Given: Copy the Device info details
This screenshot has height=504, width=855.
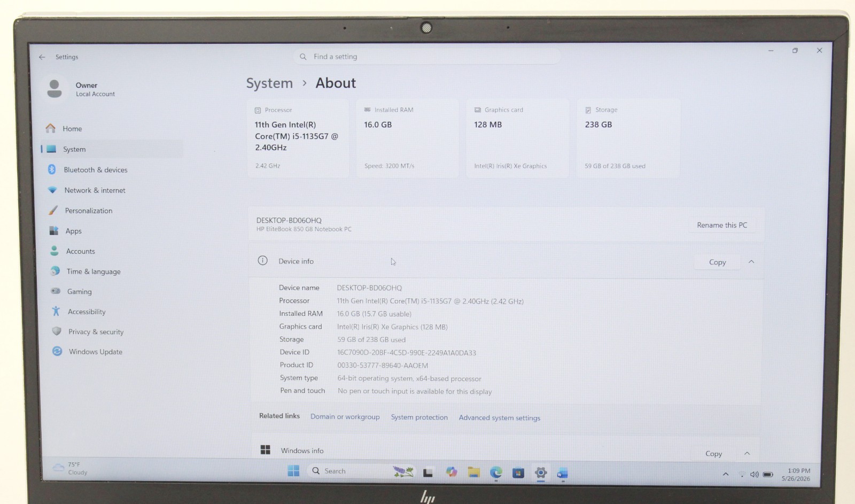Looking at the screenshot, I should point(717,262).
